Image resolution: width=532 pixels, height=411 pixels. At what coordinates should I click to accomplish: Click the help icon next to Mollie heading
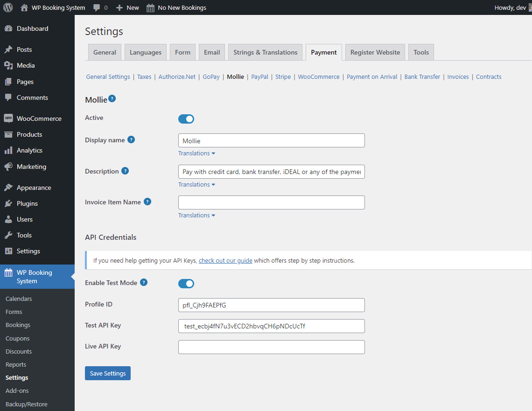point(112,99)
